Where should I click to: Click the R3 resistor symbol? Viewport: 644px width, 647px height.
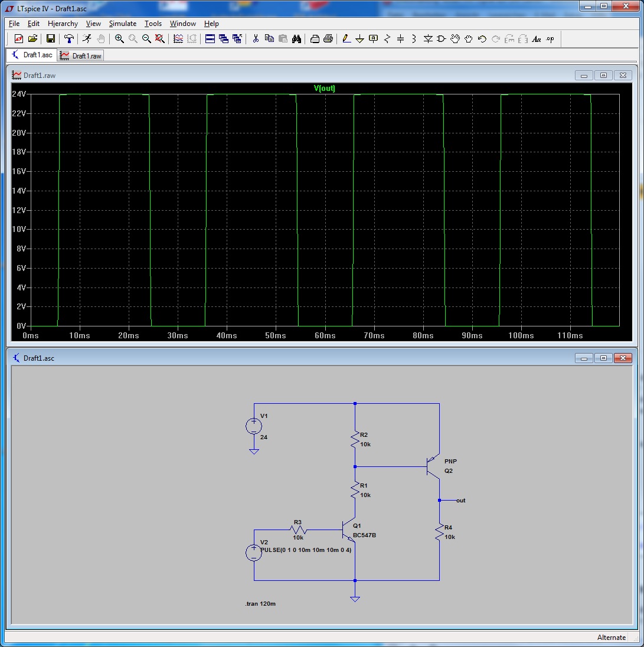pos(298,530)
